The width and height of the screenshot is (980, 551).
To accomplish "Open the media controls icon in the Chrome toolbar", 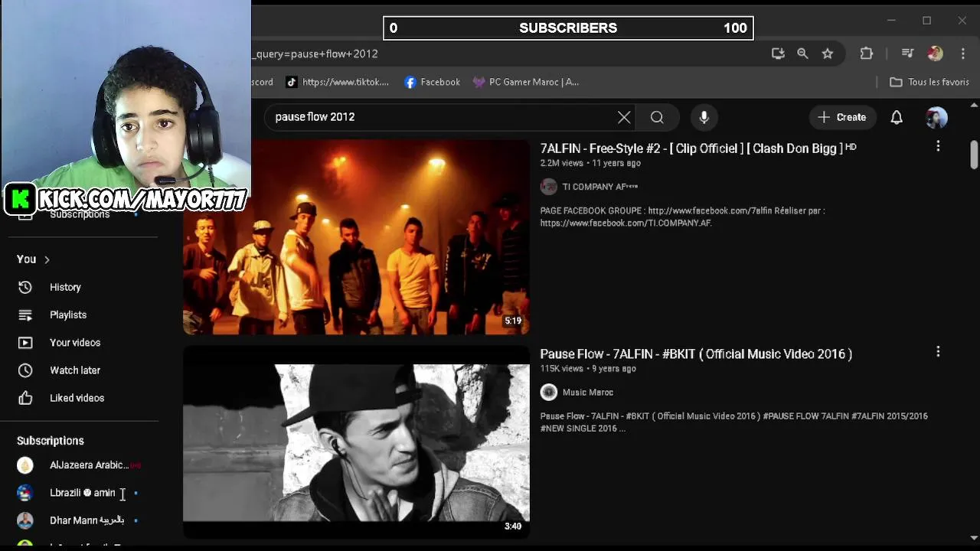I will (907, 54).
